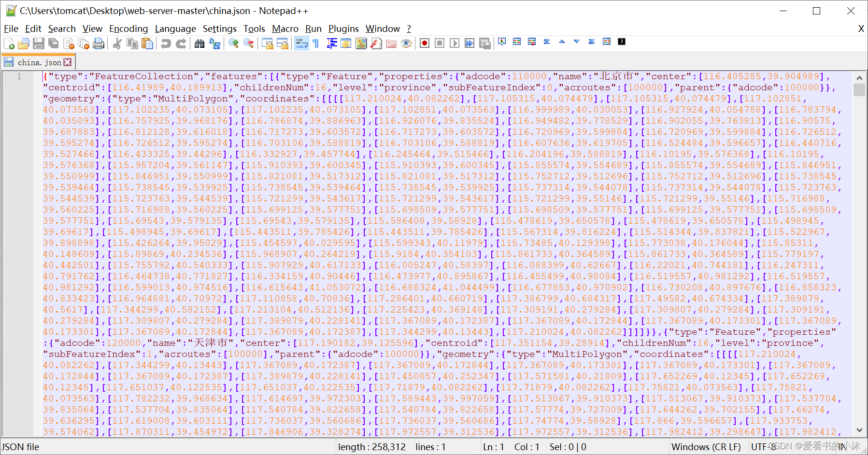This screenshot has height=455, width=868.
Task: Open Replace dialog from toolbar
Action: [x=214, y=43]
